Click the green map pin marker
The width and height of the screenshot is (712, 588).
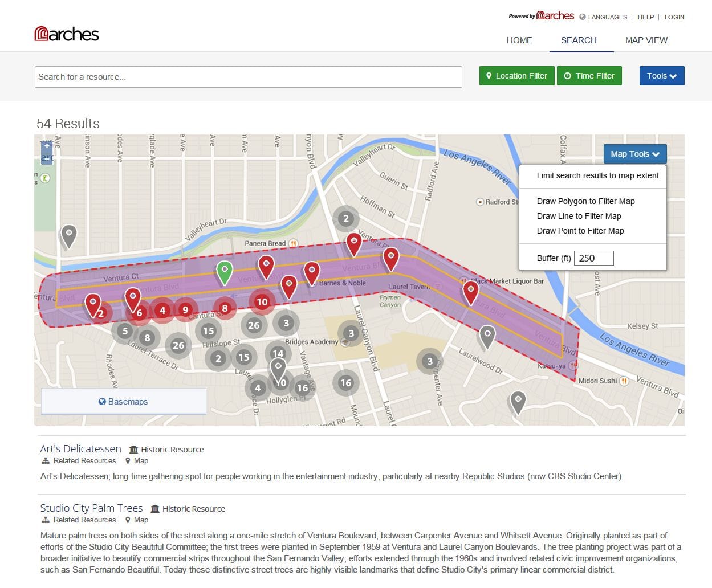[225, 271]
